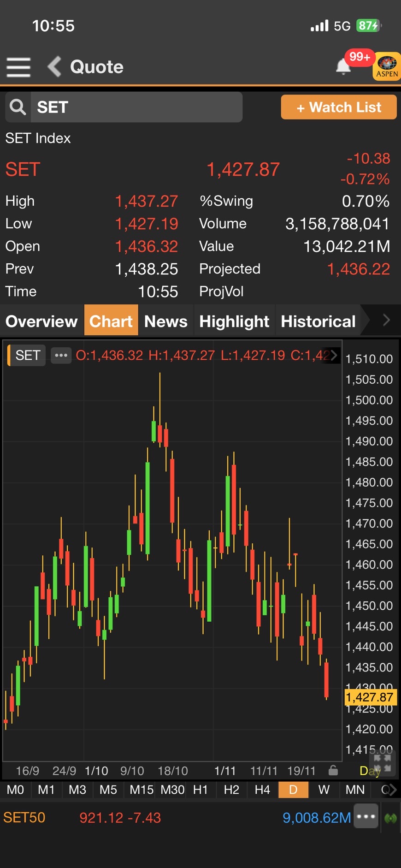Tap the back chevron beside Quote
401x868 pixels.
54,67
